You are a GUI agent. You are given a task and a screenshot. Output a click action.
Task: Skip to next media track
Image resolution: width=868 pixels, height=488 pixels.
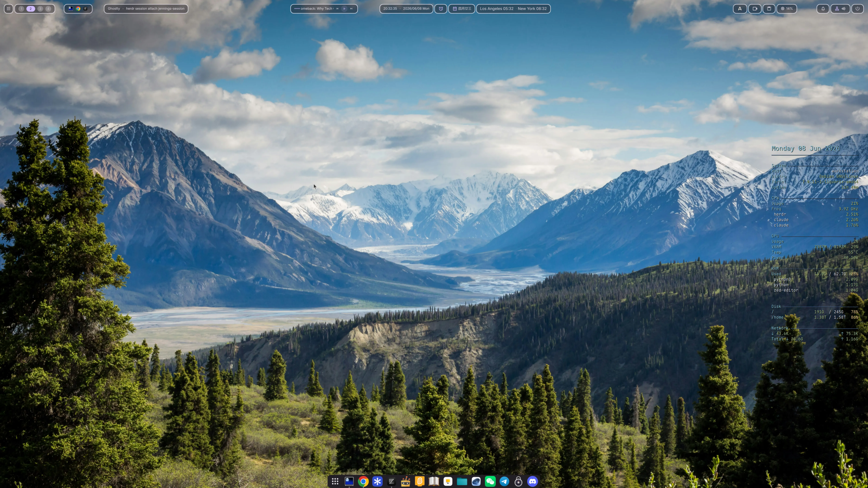point(351,9)
